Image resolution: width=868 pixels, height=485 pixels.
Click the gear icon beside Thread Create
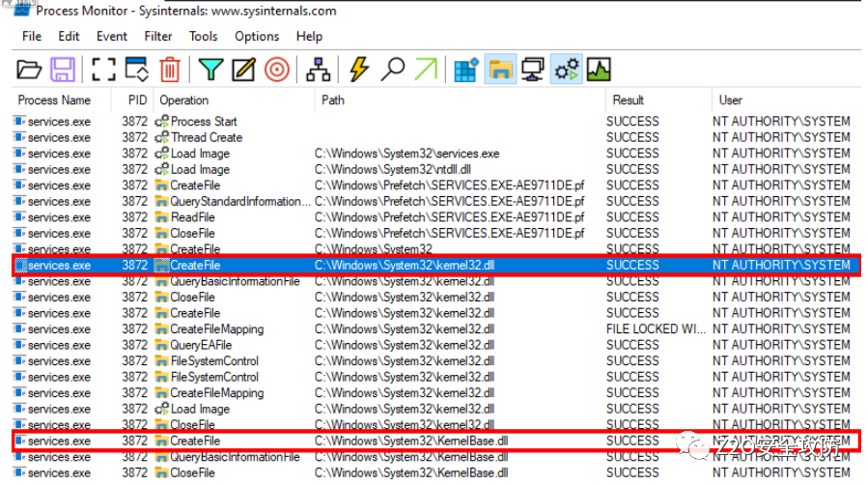pos(161,137)
